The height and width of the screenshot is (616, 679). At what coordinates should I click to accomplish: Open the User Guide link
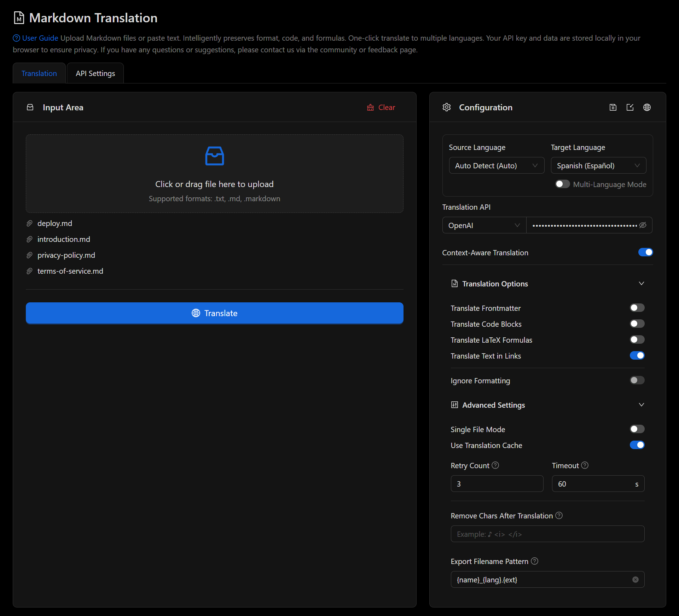coord(40,38)
